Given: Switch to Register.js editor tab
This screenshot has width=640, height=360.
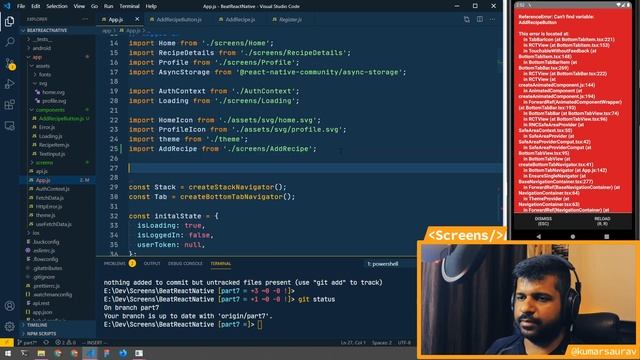Looking at the screenshot, I should 289,19.
